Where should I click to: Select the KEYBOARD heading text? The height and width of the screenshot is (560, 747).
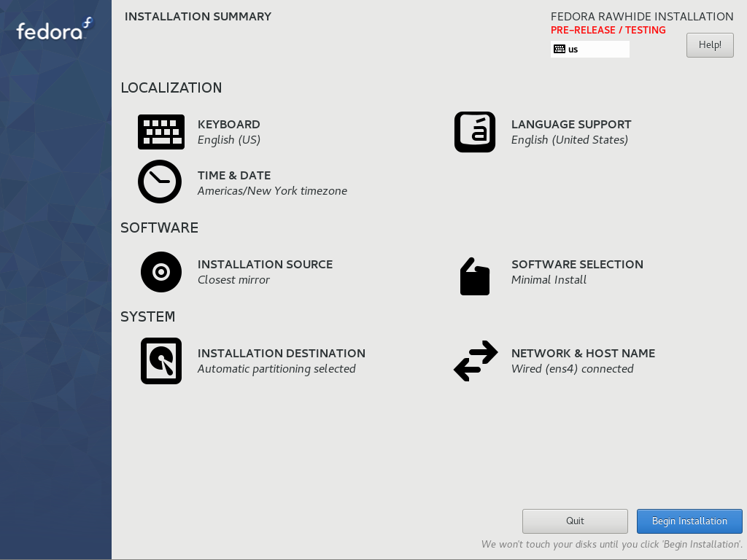tap(228, 124)
